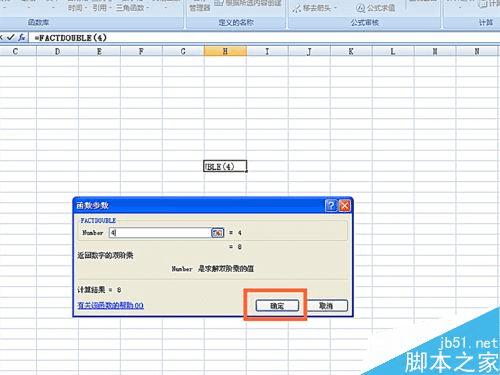
Task: Click the 定义的名称 group label
Action: click(236, 22)
